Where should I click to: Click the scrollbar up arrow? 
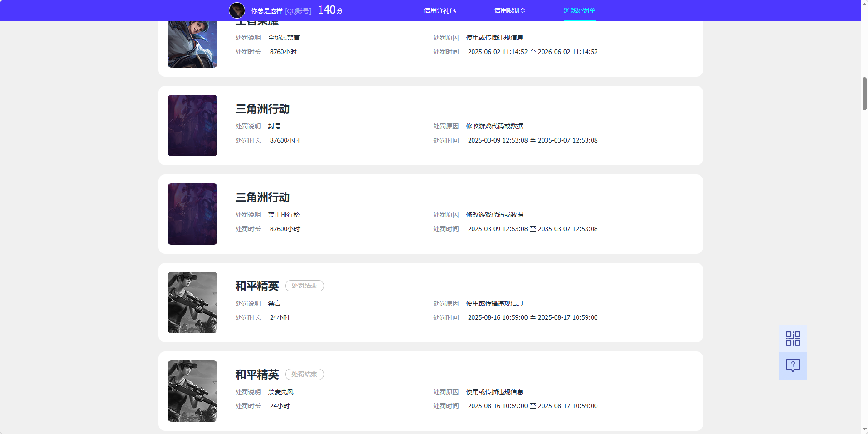864,4
